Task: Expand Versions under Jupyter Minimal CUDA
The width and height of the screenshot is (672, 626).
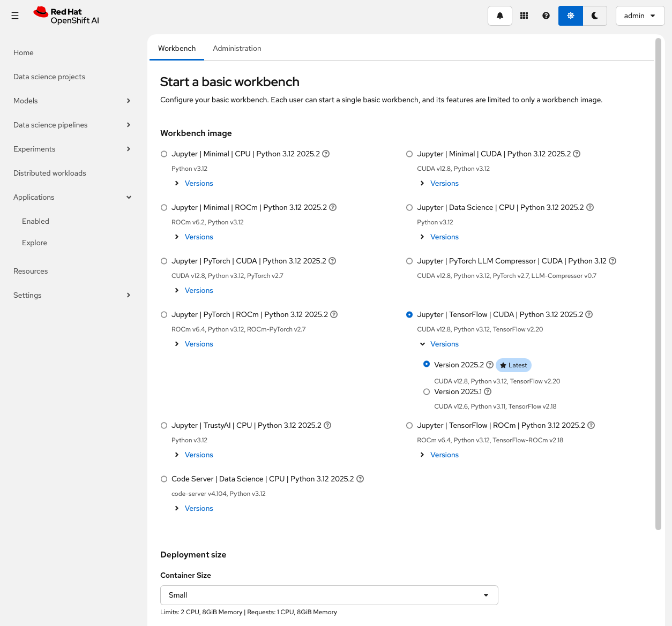Action: (x=439, y=183)
